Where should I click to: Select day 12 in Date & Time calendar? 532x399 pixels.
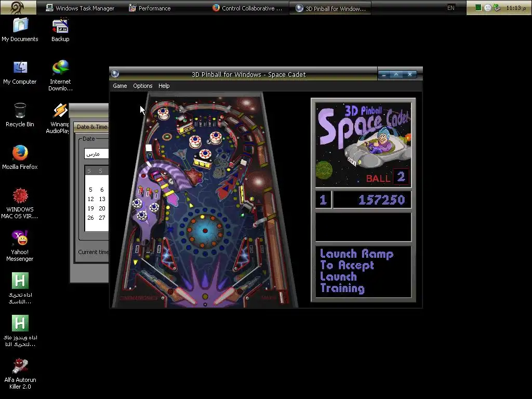pyautogui.click(x=90, y=199)
